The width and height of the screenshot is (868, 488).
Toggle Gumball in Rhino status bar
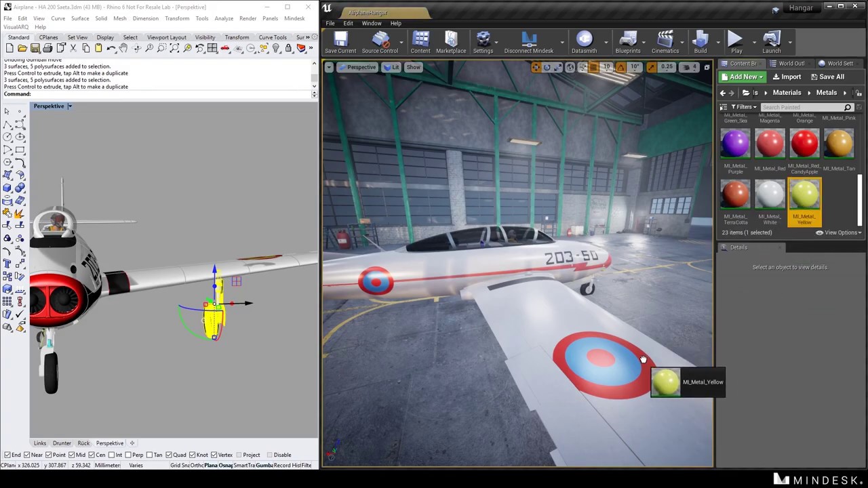click(264, 466)
